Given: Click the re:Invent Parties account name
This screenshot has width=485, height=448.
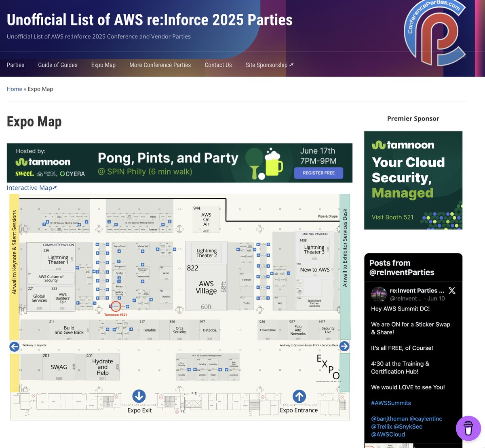Looking at the screenshot, I should point(417,290).
